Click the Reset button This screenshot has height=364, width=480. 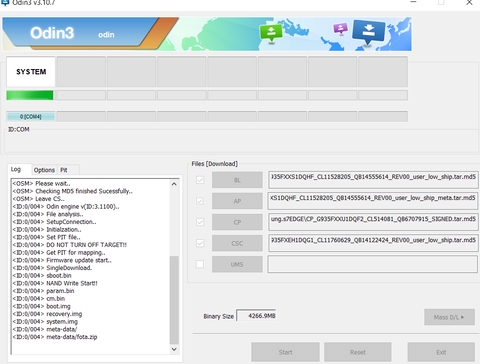coord(358,352)
